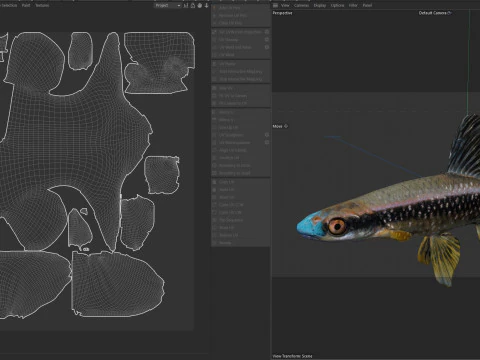Select Remove UV Pins command

click(x=233, y=15)
